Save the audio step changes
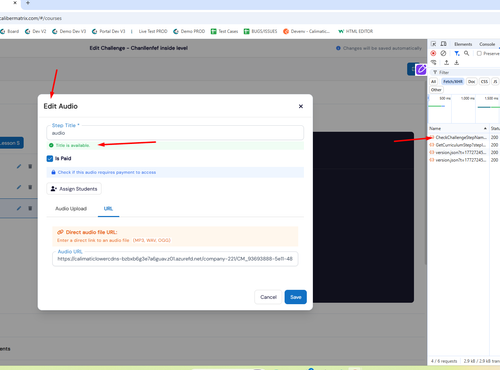Image resolution: width=500 pixels, height=370 pixels. [x=296, y=297]
